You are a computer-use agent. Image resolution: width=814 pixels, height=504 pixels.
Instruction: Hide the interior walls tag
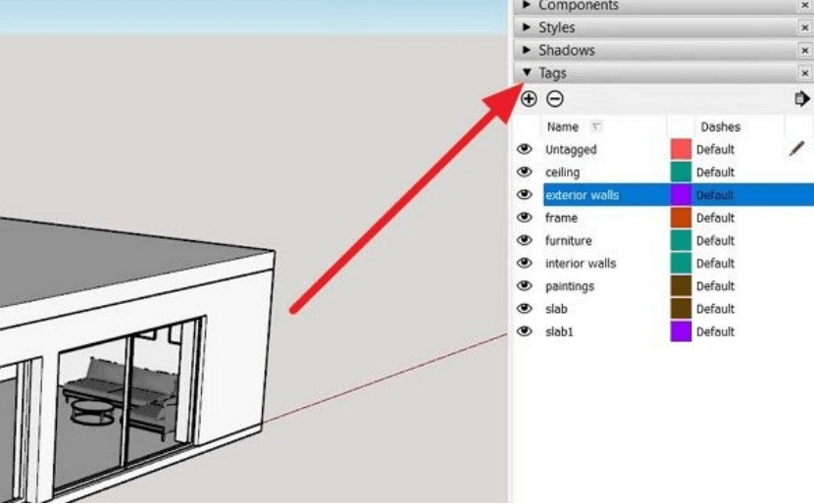click(525, 263)
